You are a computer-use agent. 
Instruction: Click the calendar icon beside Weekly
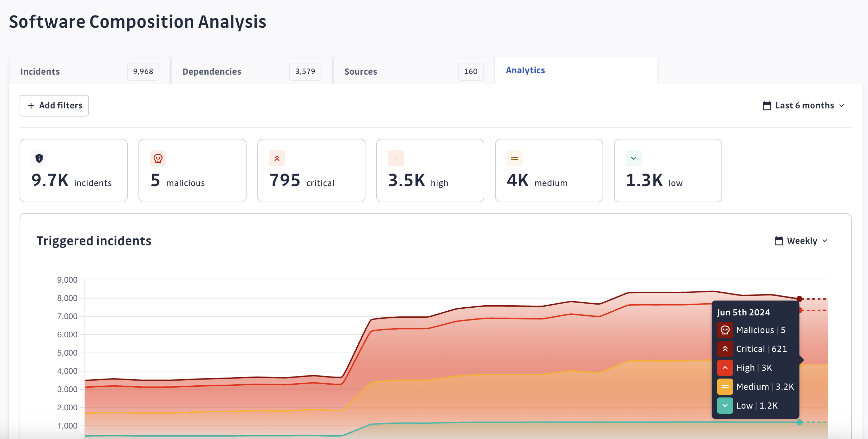(x=779, y=241)
